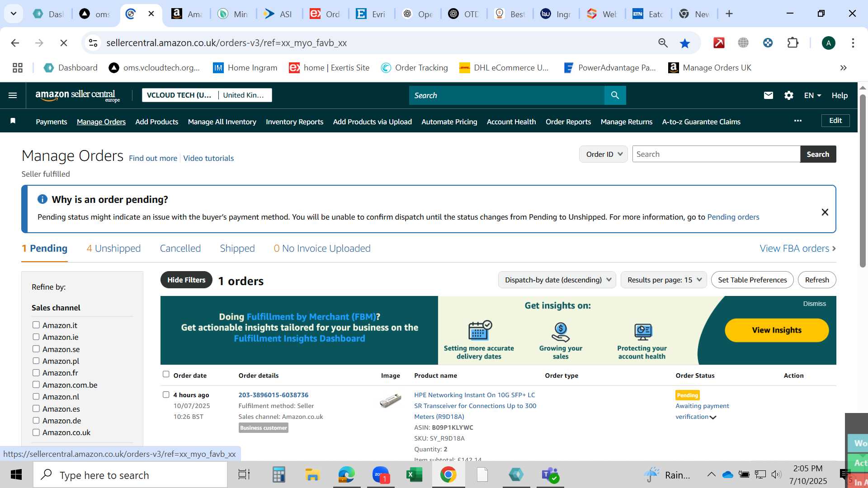
Task: Tick the Amazon.fr sales channel checkbox
Action: click(x=36, y=373)
